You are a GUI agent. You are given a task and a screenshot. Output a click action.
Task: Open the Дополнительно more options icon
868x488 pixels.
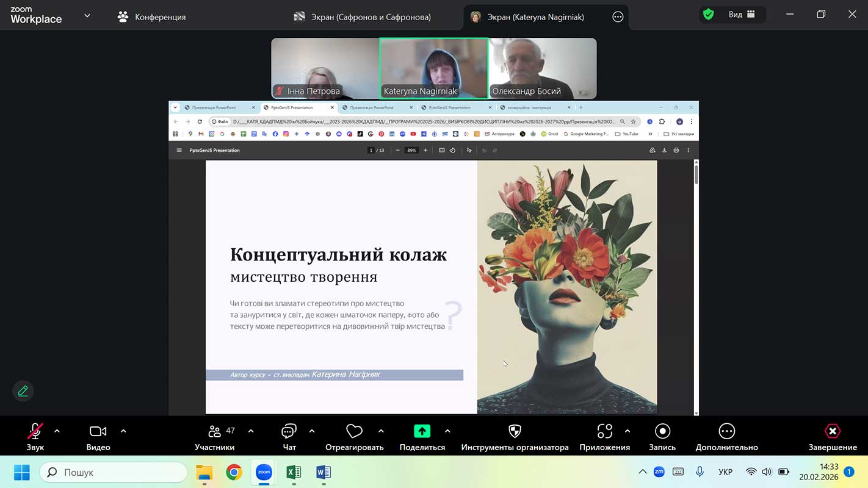pos(726,432)
